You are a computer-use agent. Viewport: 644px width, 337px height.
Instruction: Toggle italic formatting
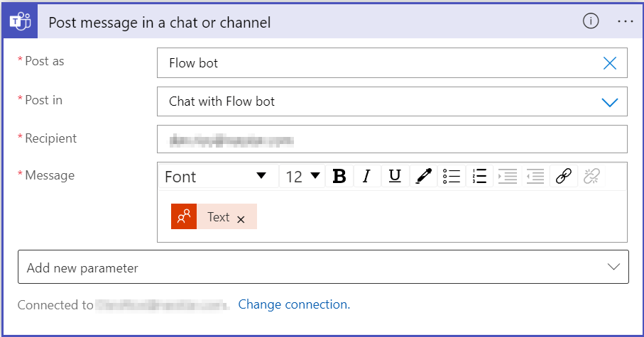click(x=367, y=177)
